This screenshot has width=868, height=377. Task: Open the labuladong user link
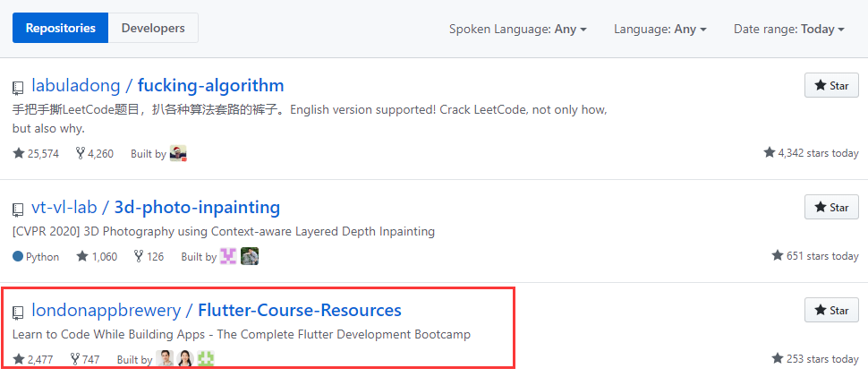76,85
